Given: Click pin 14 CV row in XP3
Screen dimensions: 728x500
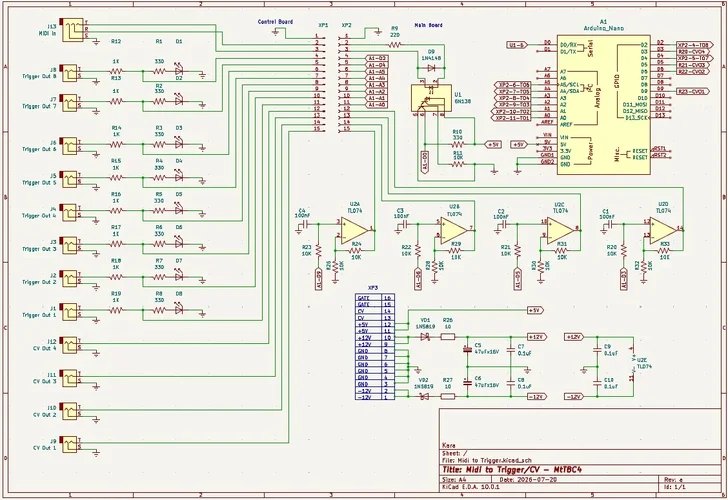Looking at the screenshot, I should 375,311.
